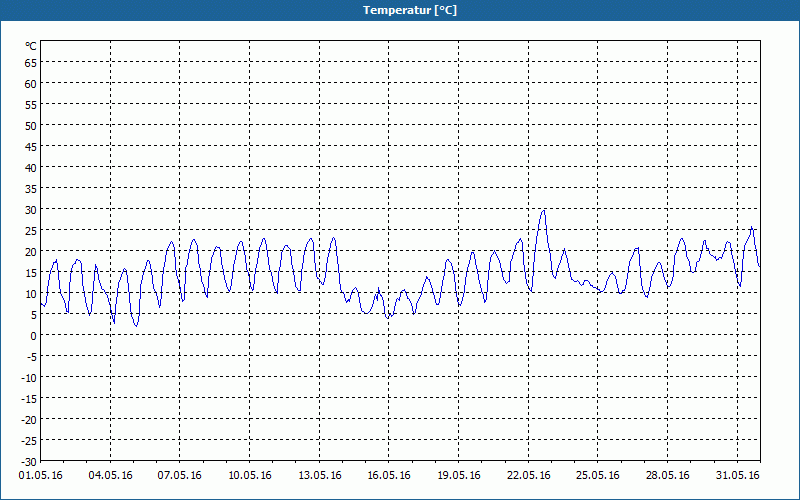The width and height of the screenshot is (800, 500).
Task: Click the °C unit label on axis
Action: (31, 46)
